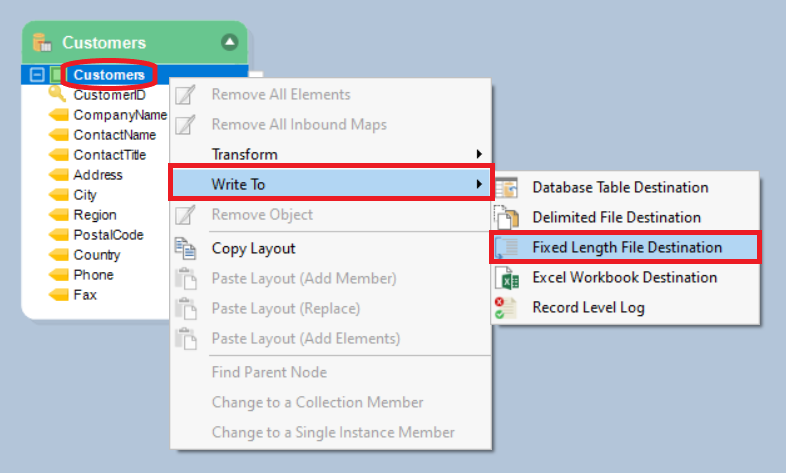786x473 pixels.
Task: Click the CompanyName field arrow icon
Action: (x=58, y=115)
